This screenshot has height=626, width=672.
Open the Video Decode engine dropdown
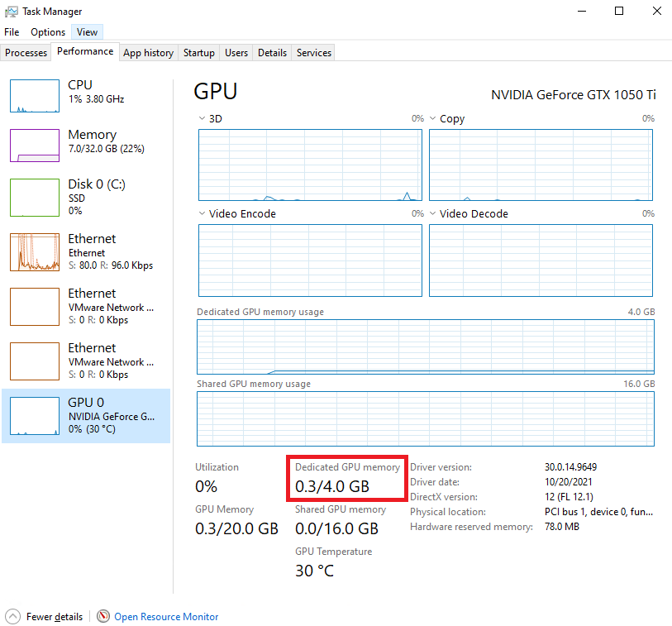(x=433, y=213)
